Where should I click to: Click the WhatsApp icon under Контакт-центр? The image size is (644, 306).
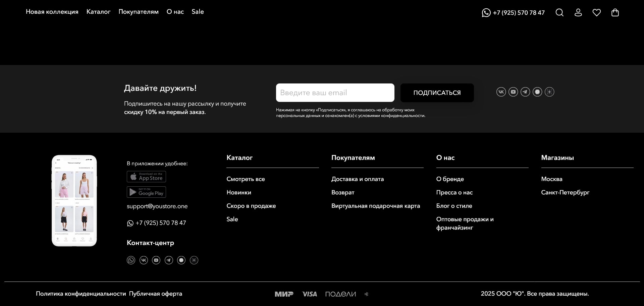coord(131,260)
